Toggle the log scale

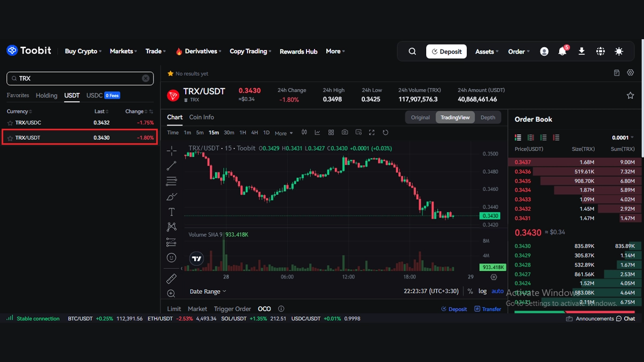(x=482, y=291)
